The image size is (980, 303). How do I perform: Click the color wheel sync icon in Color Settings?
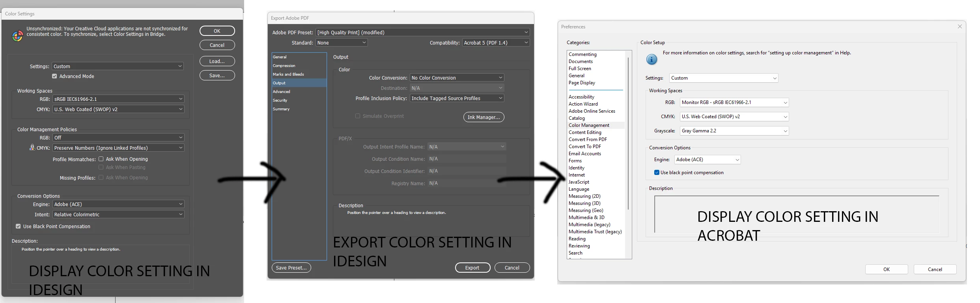point(17,36)
